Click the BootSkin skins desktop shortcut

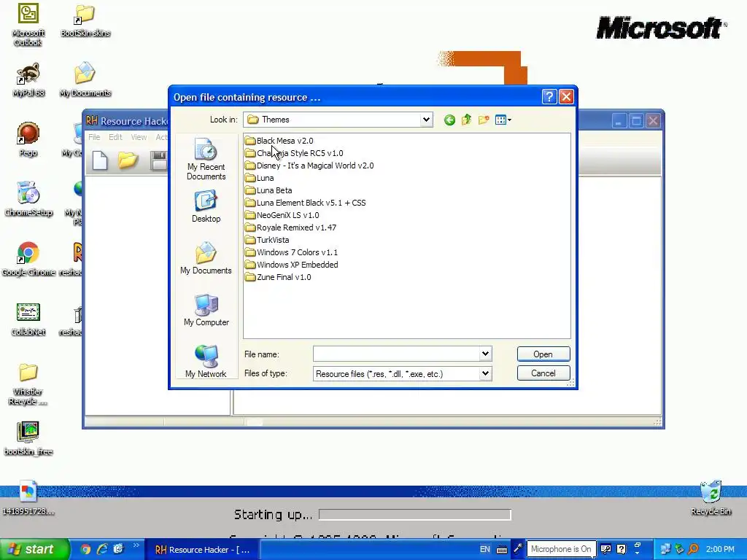85,20
